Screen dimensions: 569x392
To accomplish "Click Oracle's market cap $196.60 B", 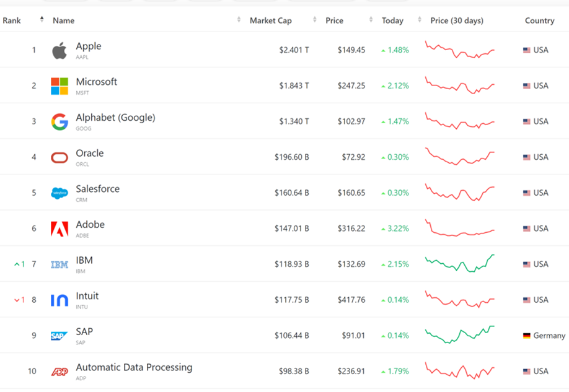I will (x=292, y=157).
